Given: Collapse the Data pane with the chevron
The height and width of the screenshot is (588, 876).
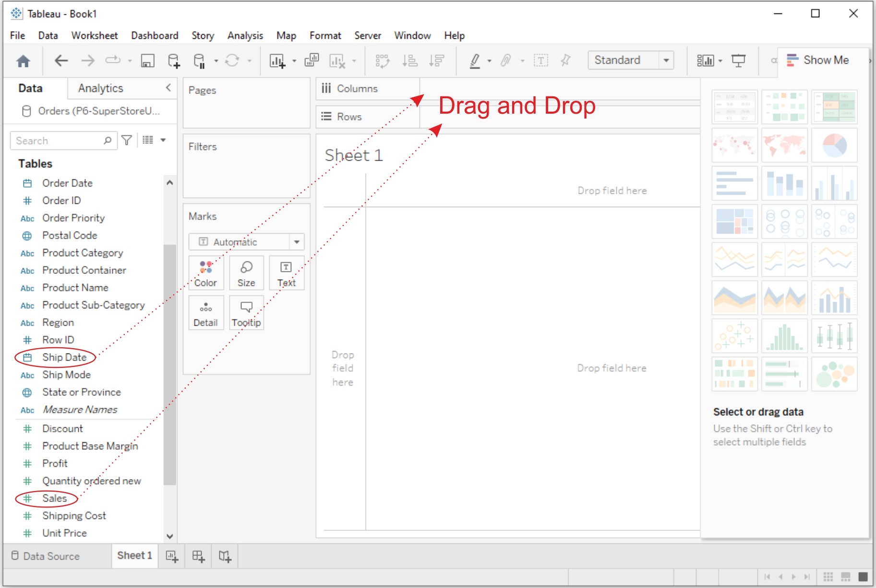Looking at the screenshot, I should (168, 87).
